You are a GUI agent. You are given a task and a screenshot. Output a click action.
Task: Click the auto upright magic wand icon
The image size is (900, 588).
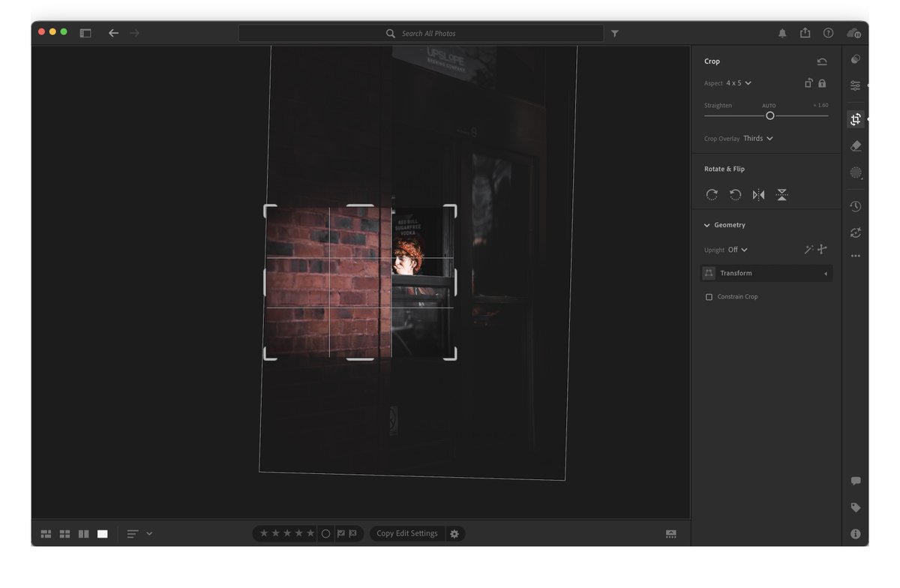[x=808, y=250]
